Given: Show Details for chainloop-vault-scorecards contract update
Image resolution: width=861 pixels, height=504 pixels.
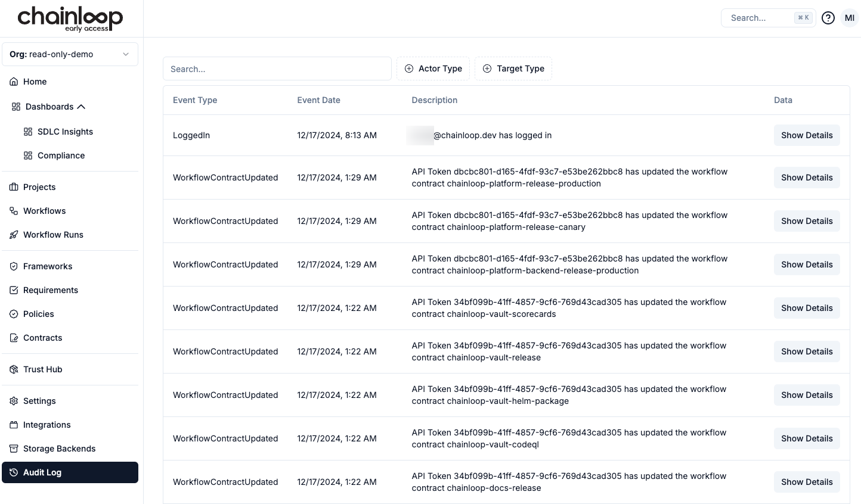Looking at the screenshot, I should click(806, 308).
